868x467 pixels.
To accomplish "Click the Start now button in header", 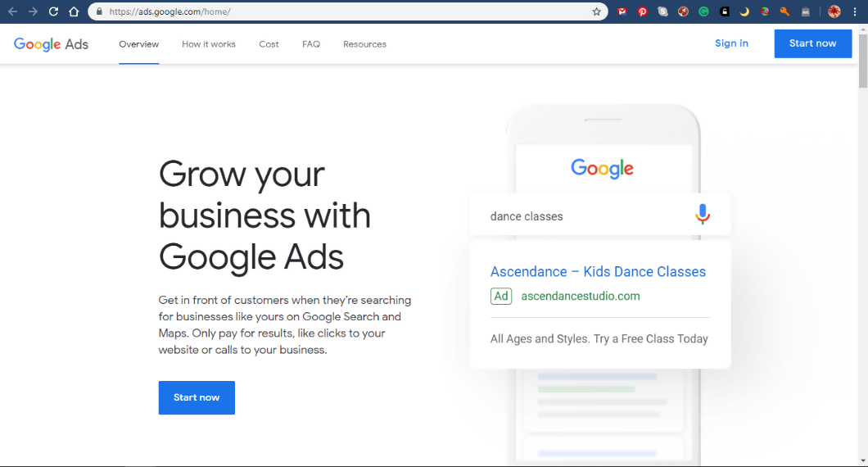I will (x=812, y=43).
